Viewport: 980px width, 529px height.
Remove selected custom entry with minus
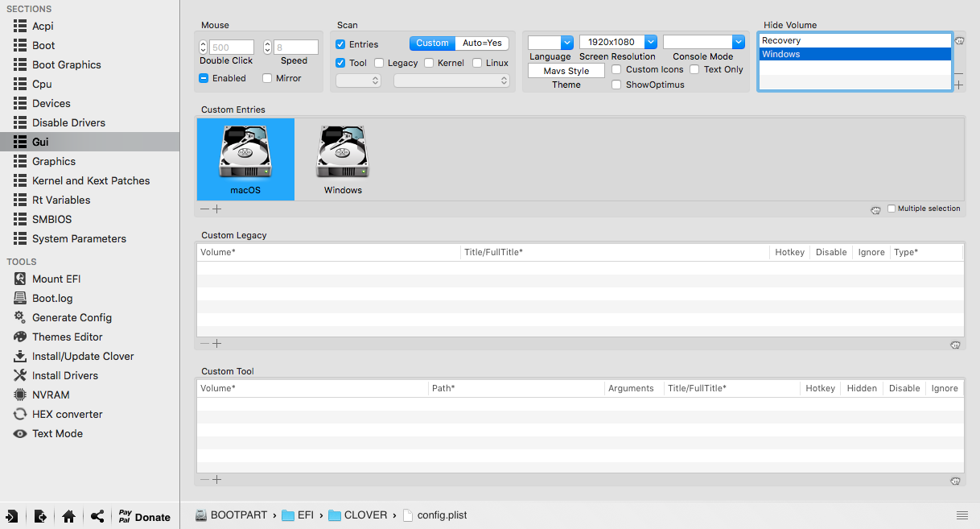tap(205, 209)
